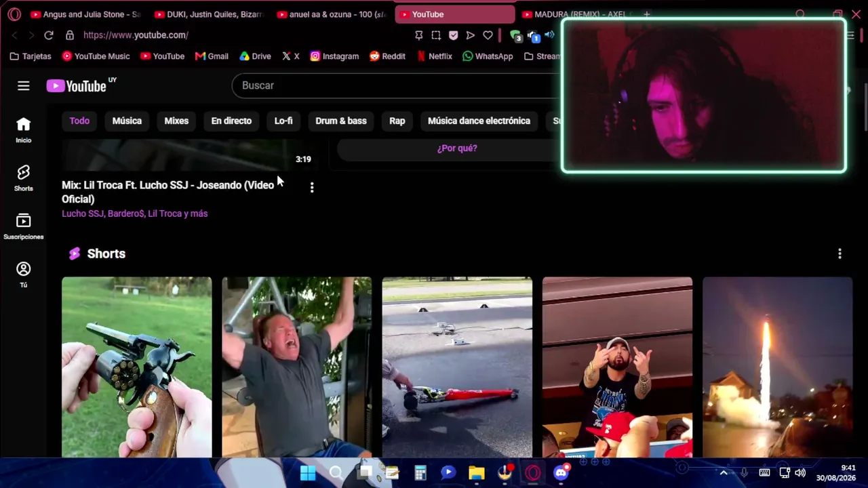868x488 pixels.
Task: Filter feed by Mixes chip
Action: tap(176, 121)
